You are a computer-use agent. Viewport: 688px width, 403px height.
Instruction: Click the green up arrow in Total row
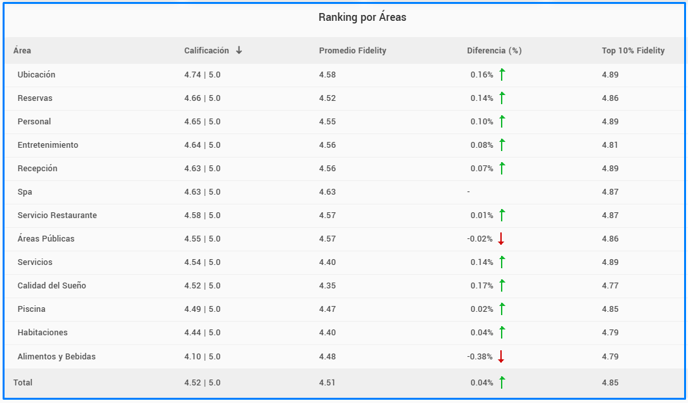[x=502, y=382]
